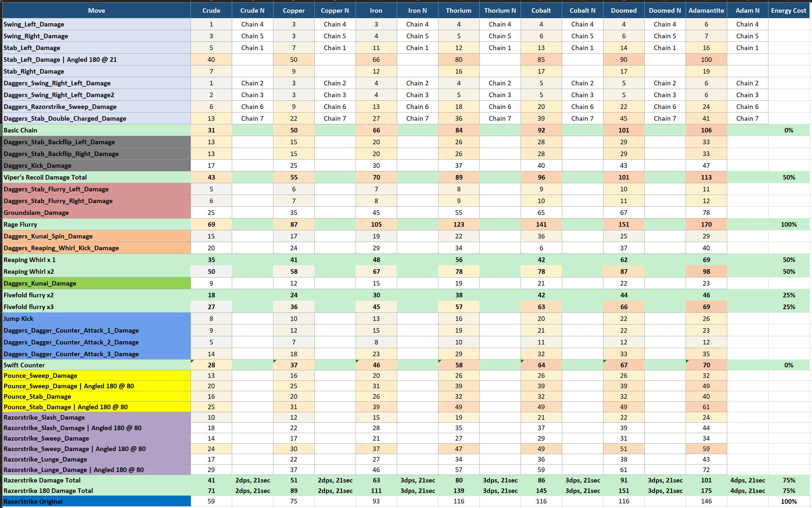Select the Crude N header cell

252,10
